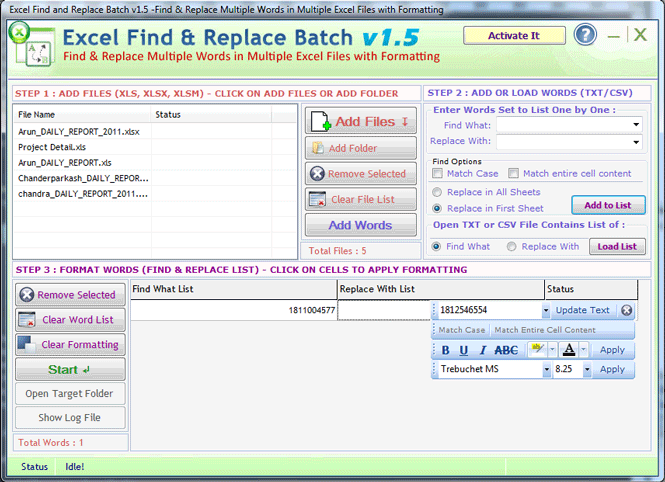
Task: Select the chandra_DAILY_REPORT_2011 file row
Action: pos(155,194)
